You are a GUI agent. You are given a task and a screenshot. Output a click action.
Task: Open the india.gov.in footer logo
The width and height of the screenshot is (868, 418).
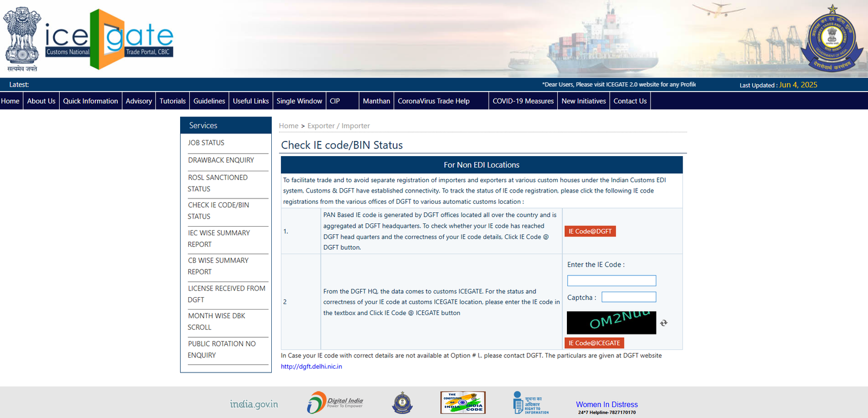(x=254, y=404)
